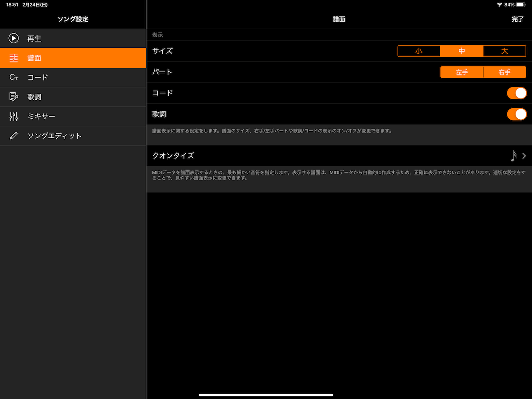The height and width of the screenshot is (399, 532).
Task: Open the コード settings menu item
Action: 73,78
